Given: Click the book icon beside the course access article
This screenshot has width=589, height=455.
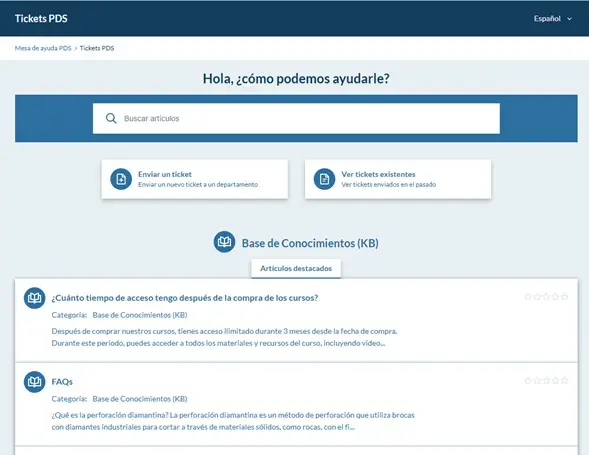Looking at the screenshot, I should pos(35,298).
